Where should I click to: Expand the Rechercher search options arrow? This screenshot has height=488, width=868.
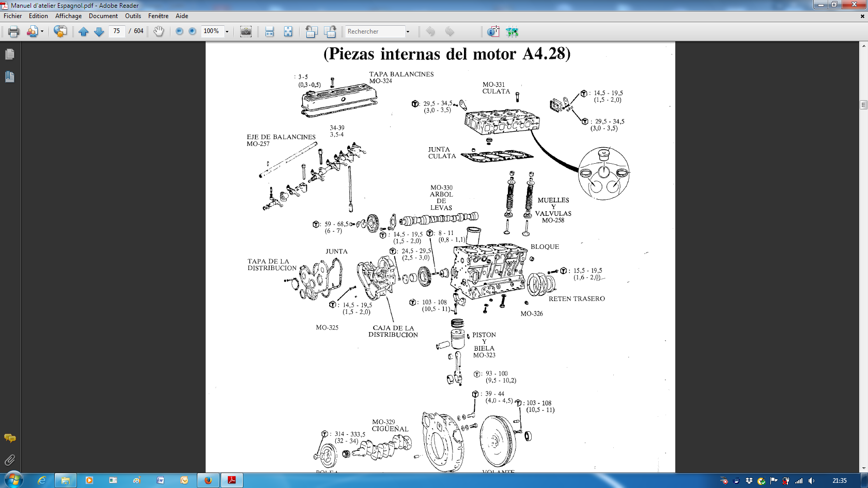tap(408, 32)
